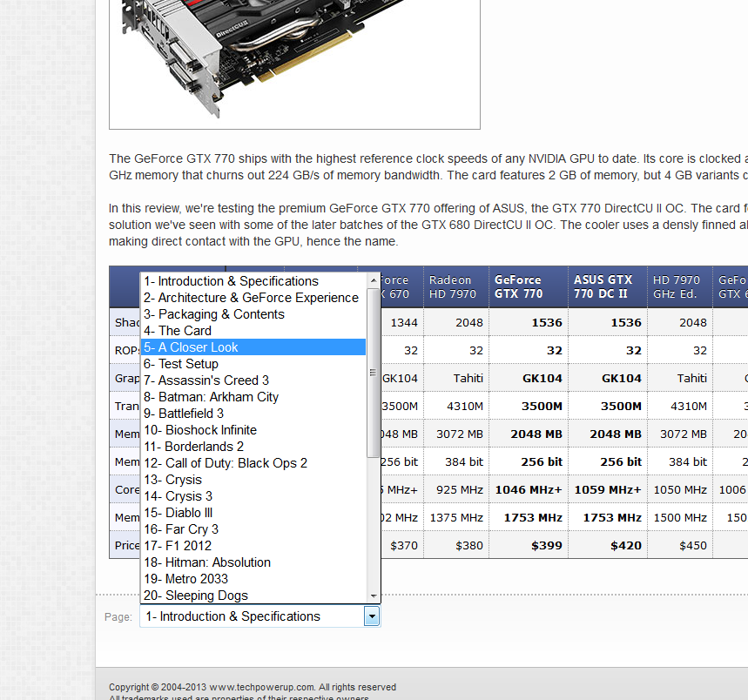Click the dropdown list scroll-up arrow

coord(374,280)
